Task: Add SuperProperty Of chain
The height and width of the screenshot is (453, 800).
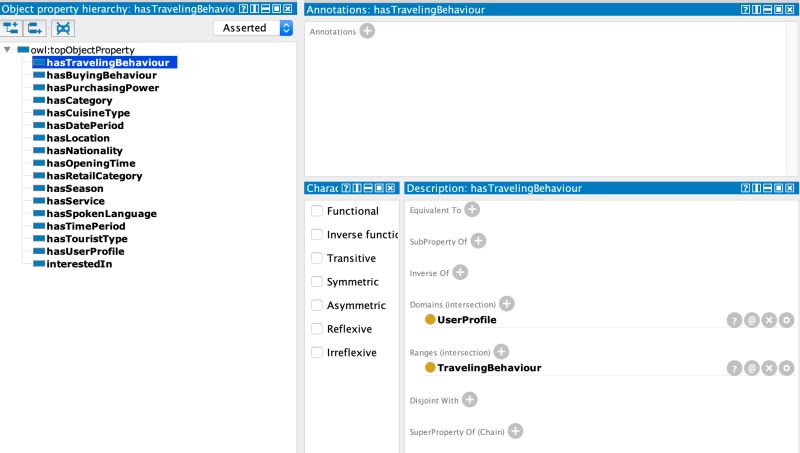Action: [515, 431]
